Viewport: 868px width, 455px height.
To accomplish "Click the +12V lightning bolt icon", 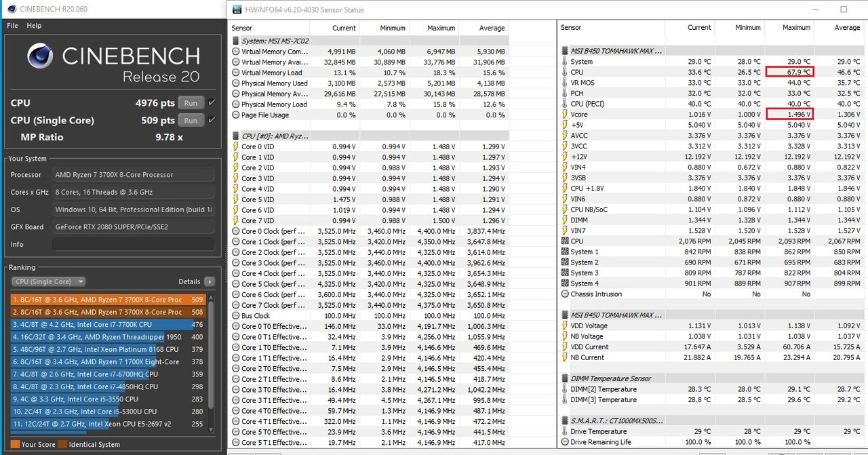I will [x=565, y=156].
